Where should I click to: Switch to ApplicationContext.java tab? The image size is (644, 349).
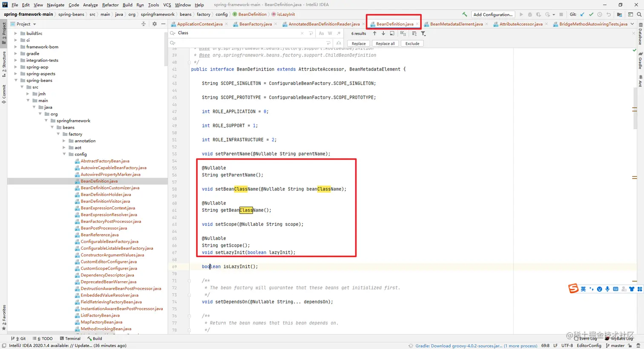click(x=199, y=24)
